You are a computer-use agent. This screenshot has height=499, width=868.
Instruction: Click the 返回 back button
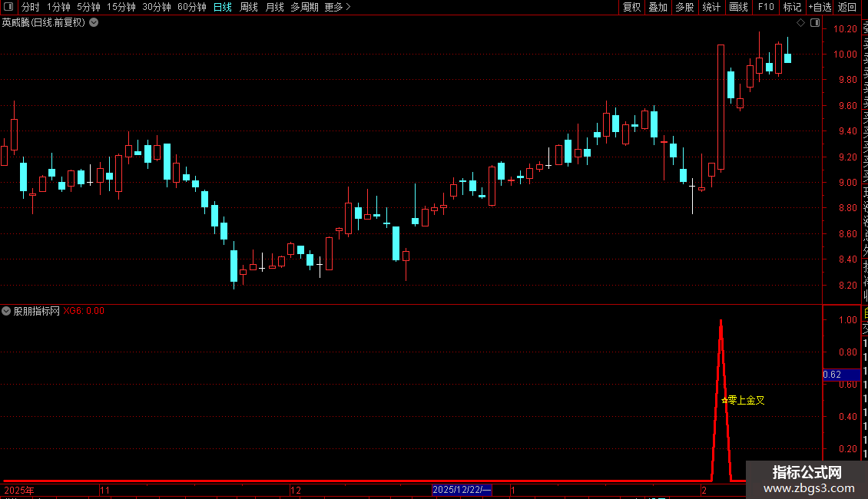(847, 7)
